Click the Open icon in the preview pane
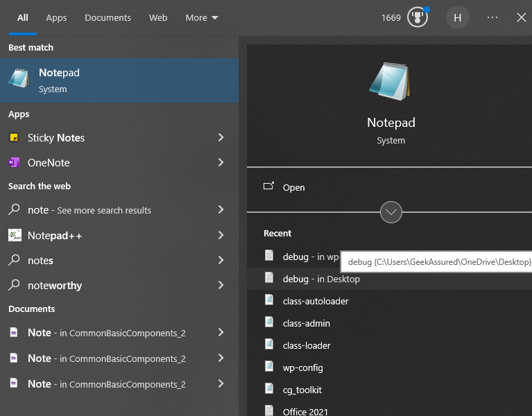 pos(268,186)
